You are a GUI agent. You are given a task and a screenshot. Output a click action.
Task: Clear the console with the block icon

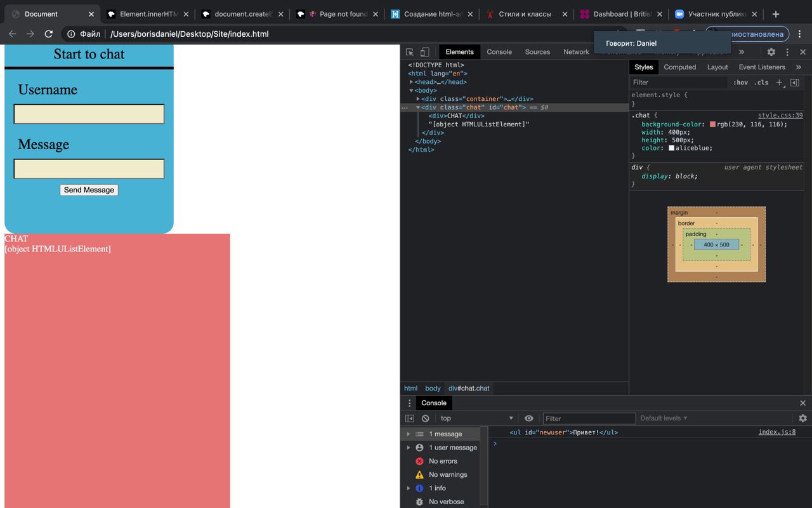tap(425, 418)
